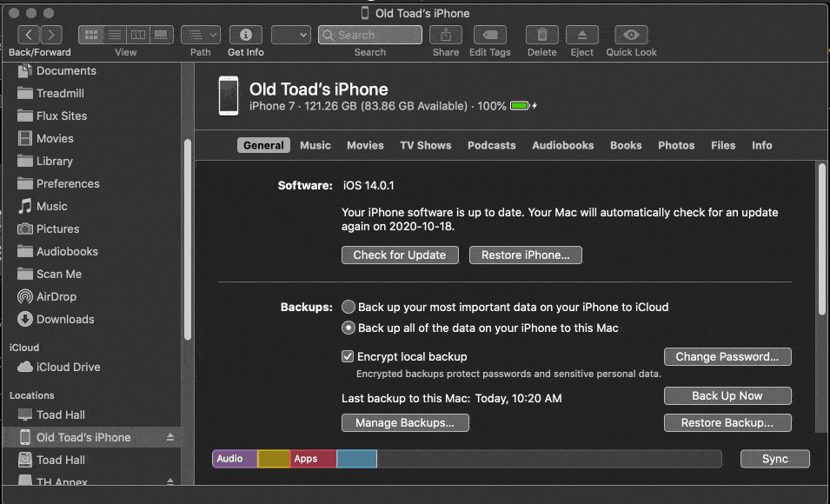The image size is (830, 504).
Task: Switch to the Music tab
Action: [x=315, y=145]
